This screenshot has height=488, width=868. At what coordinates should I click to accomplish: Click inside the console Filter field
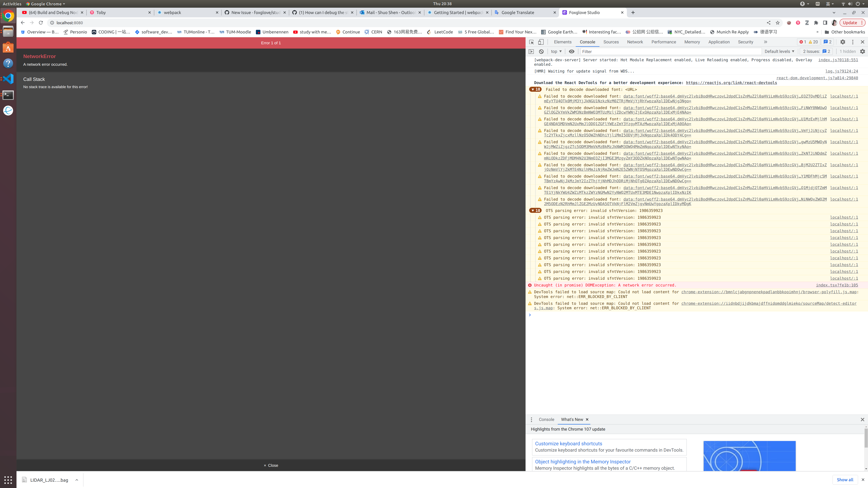[x=670, y=51]
